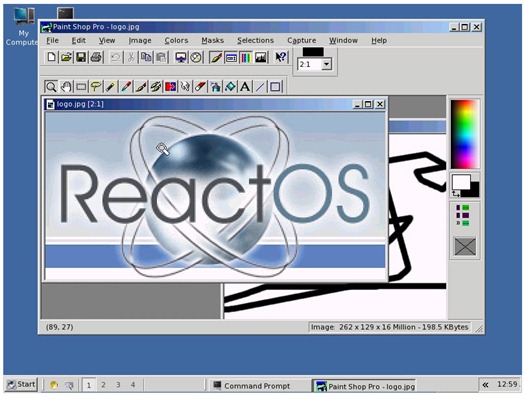
Task: Select the Paint Brush tool
Action: click(141, 87)
